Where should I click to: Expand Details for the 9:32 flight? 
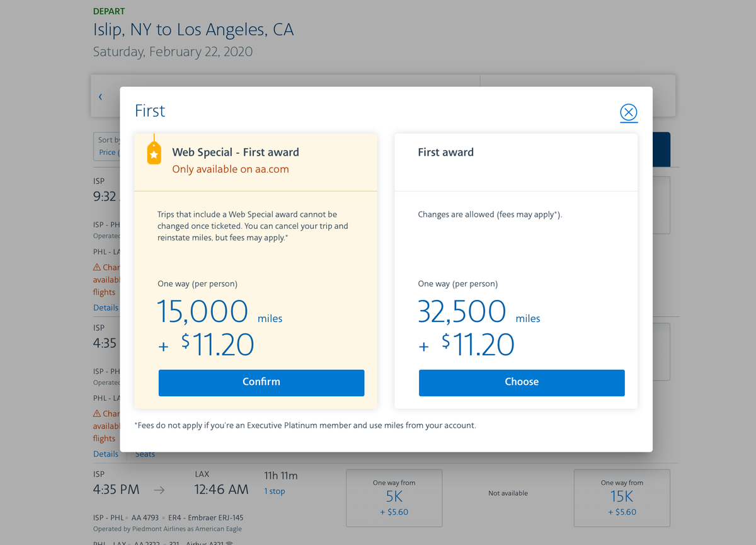[105, 307]
